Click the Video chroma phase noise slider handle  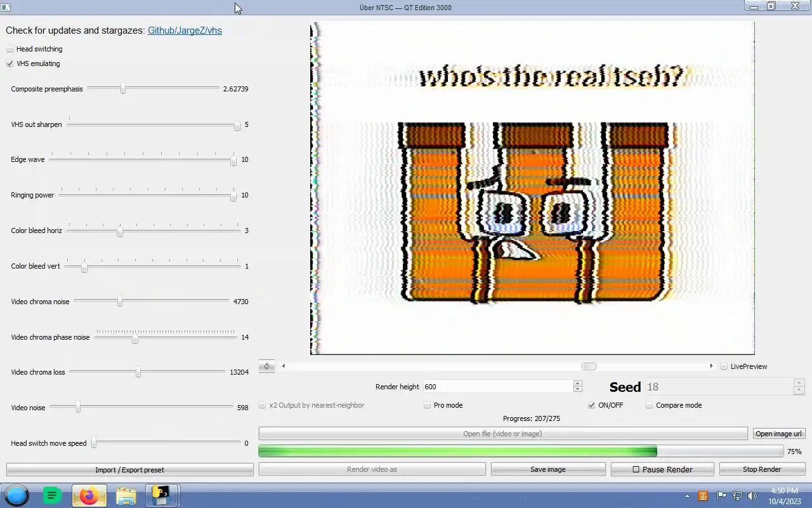pos(135,338)
